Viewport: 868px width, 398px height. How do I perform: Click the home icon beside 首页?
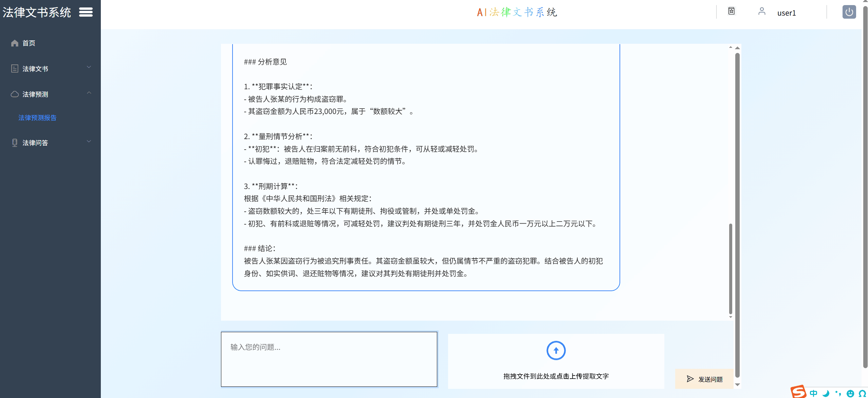pos(15,43)
